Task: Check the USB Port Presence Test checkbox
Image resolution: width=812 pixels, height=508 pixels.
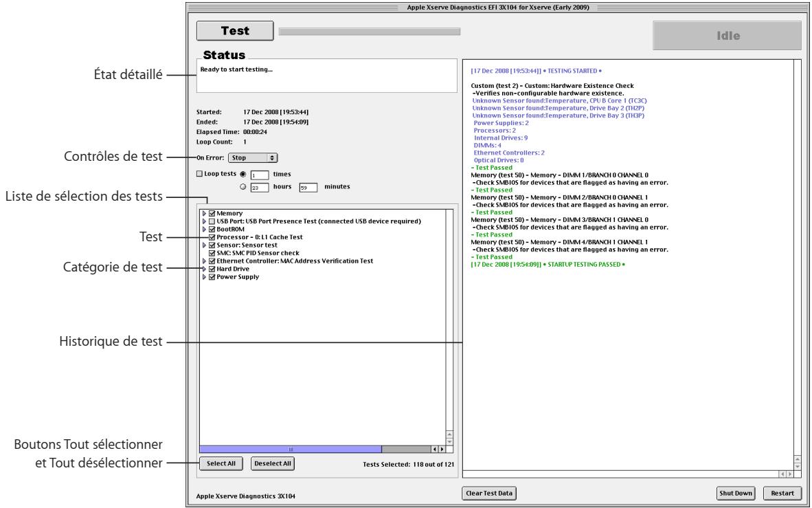Action: [x=212, y=221]
